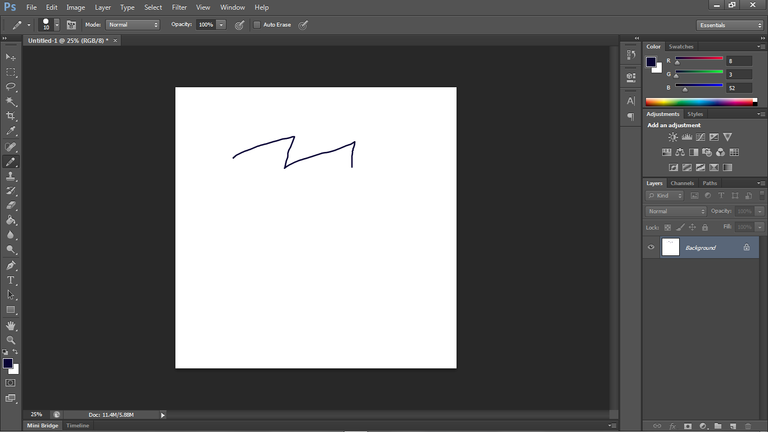The width and height of the screenshot is (768, 432).
Task: Select the Move tool
Action: coord(11,57)
